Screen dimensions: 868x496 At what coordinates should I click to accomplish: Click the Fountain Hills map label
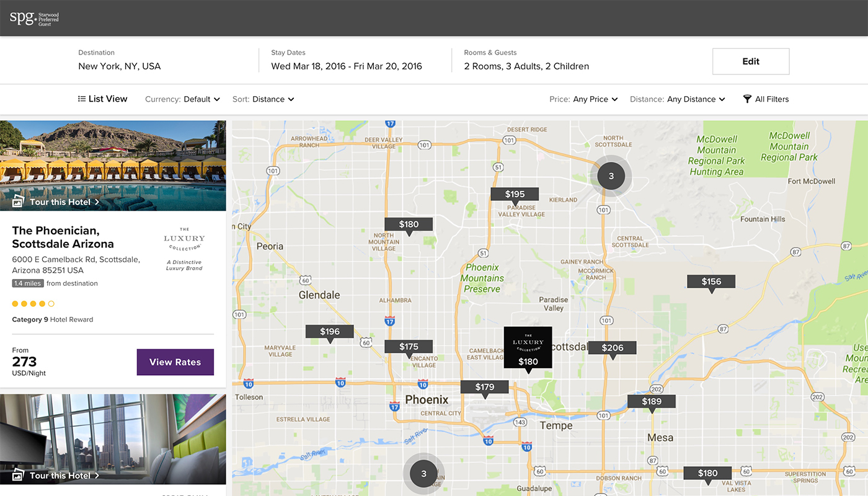(763, 219)
